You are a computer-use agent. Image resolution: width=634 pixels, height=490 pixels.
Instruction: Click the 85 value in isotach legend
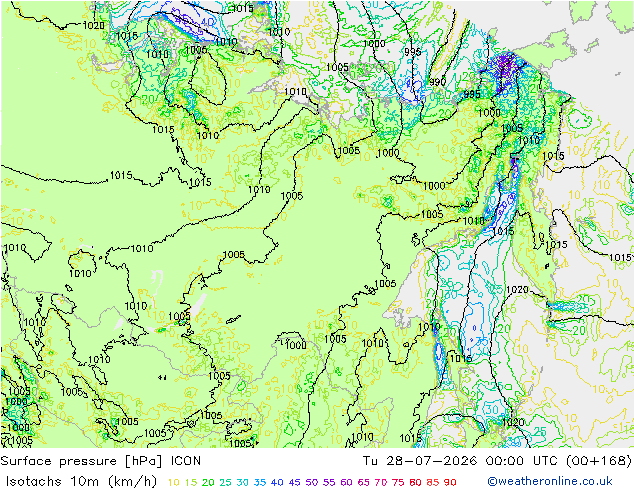[x=433, y=482]
